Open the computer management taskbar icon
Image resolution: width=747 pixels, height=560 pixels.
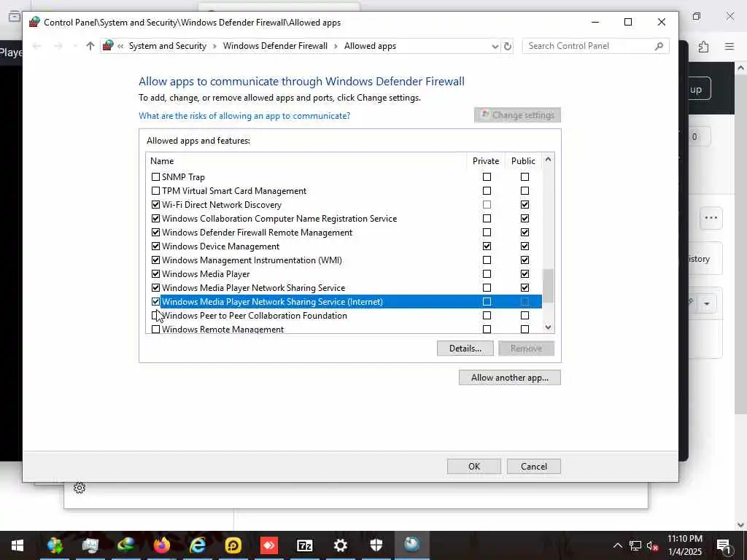(90, 545)
